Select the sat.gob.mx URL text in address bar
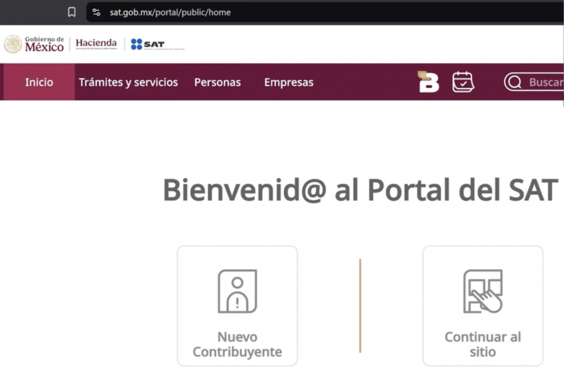Viewport: 564px width, 392px height. pyautogui.click(x=170, y=12)
